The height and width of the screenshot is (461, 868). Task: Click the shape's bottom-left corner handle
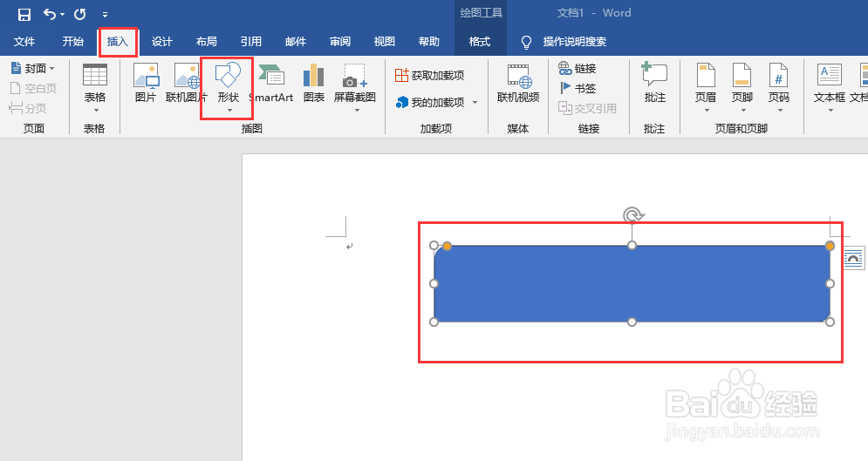point(434,322)
